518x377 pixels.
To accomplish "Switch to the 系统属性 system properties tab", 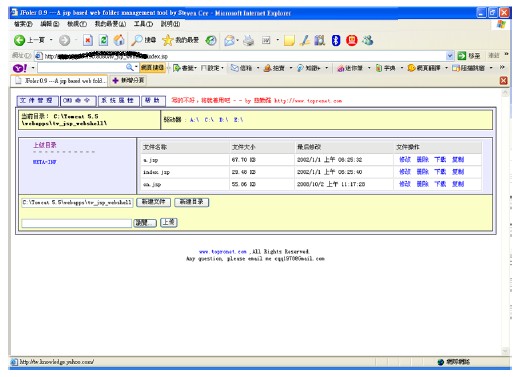I will point(119,101).
